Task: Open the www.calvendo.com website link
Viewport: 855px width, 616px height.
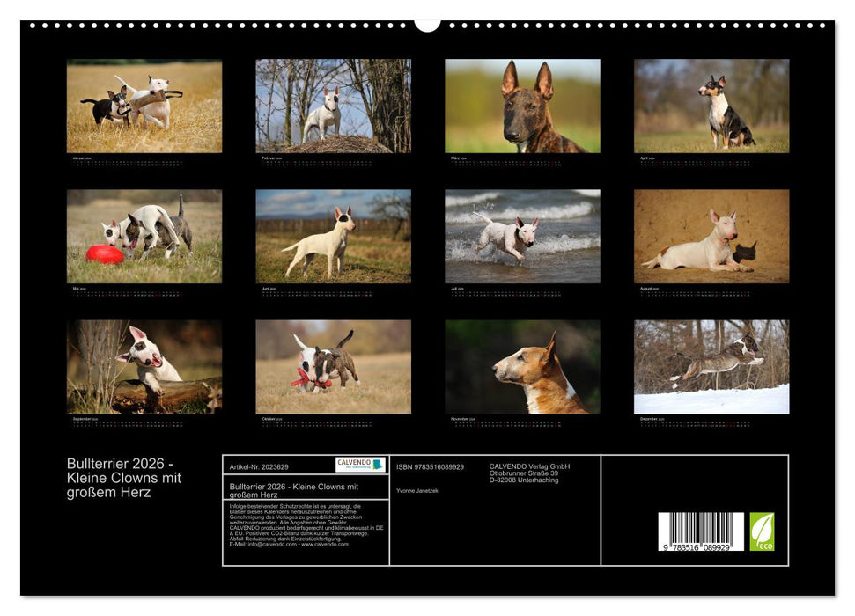Action: click(x=327, y=544)
